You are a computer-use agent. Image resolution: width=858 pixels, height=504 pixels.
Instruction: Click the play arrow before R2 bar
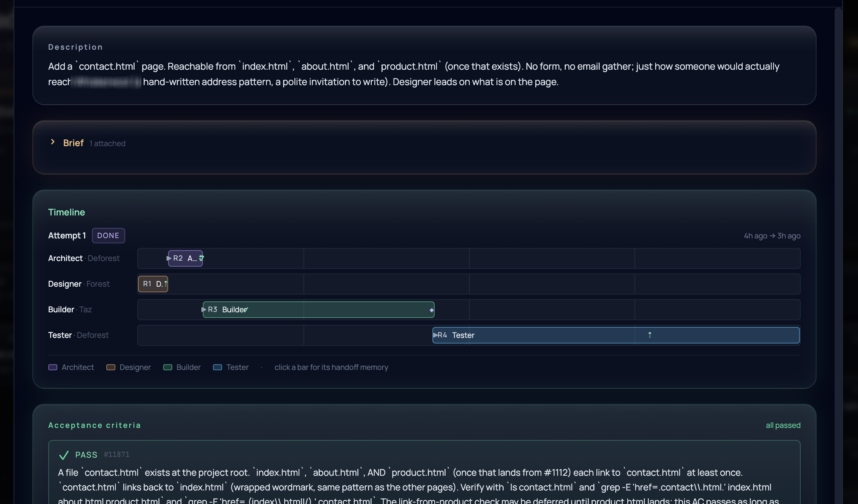coord(169,258)
